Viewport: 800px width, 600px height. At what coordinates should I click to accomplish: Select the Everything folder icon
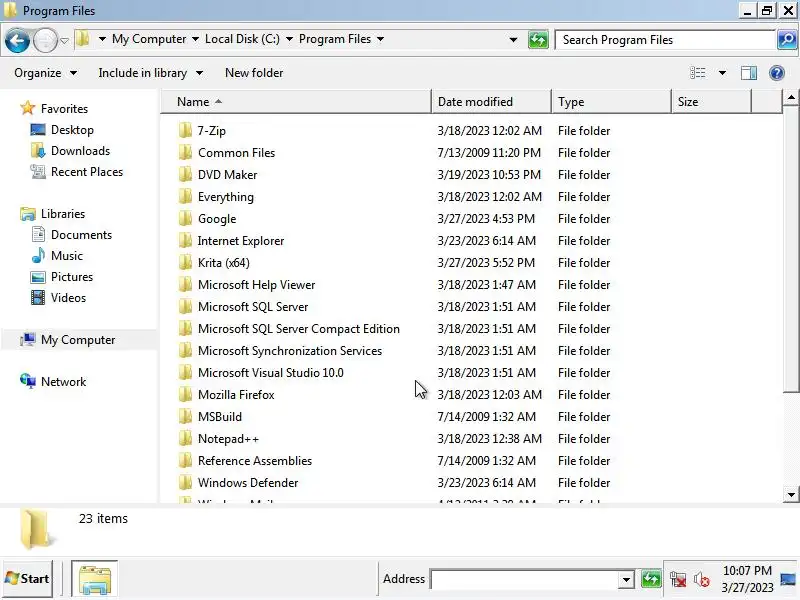tap(185, 196)
